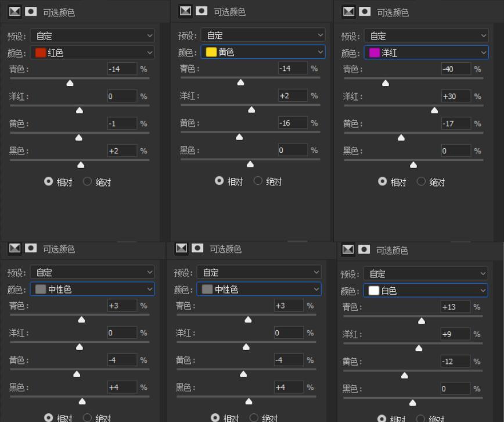Click the adjustment icon in the 红色 panel header
The image size is (504, 422).
15,12
